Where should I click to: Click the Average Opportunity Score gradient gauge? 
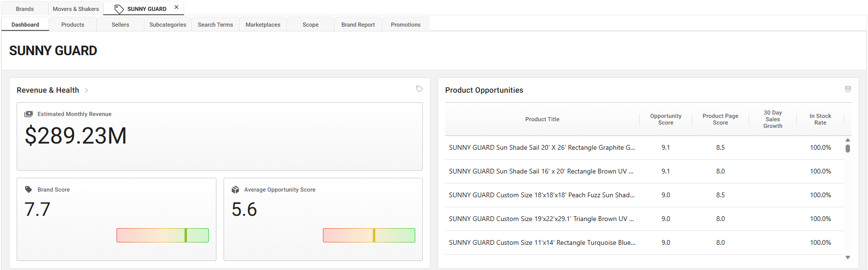[x=369, y=235]
